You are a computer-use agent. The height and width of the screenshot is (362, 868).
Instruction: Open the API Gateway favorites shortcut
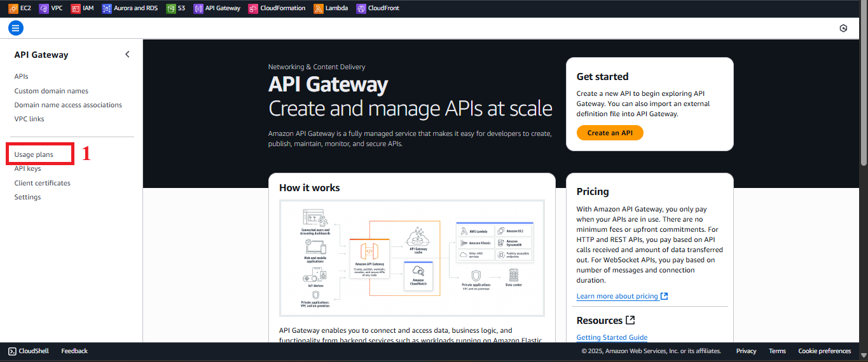coord(217,8)
